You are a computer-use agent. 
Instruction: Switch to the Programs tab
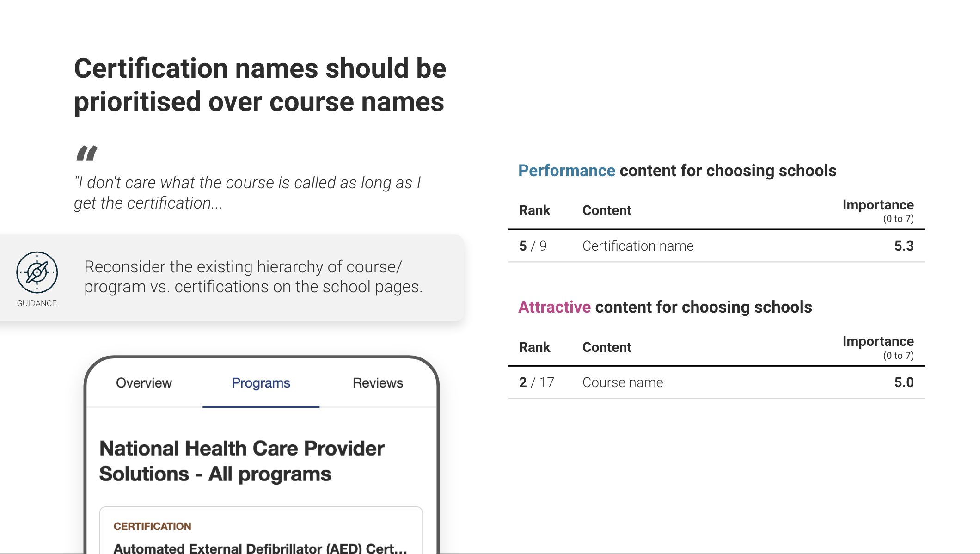(261, 383)
